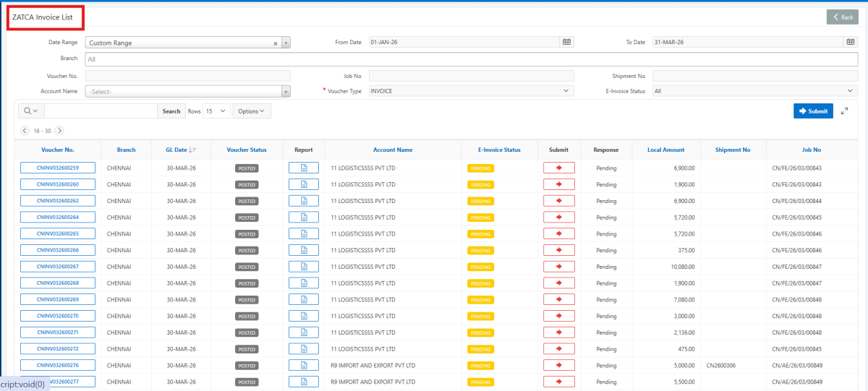Go Back using the Back button

(843, 17)
